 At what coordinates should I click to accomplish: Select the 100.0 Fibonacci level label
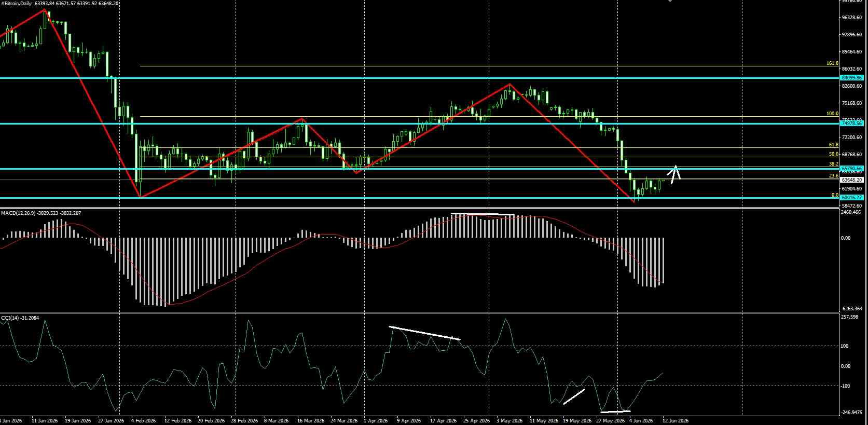[832, 114]
